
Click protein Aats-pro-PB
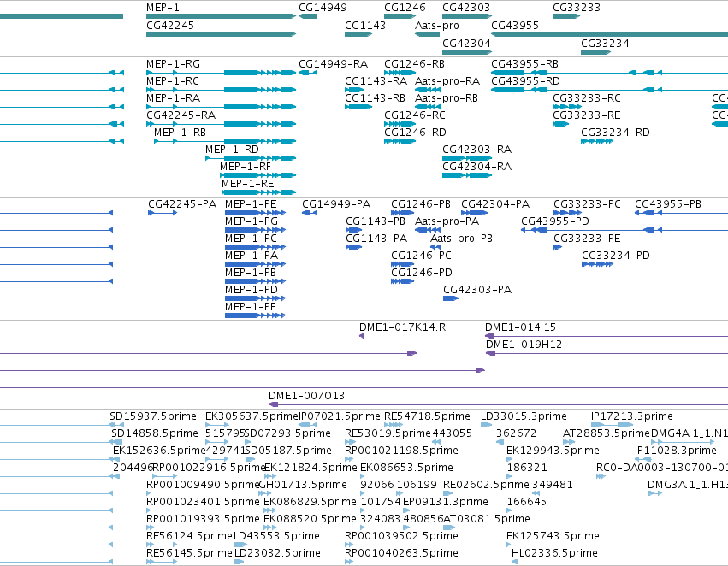435,247
